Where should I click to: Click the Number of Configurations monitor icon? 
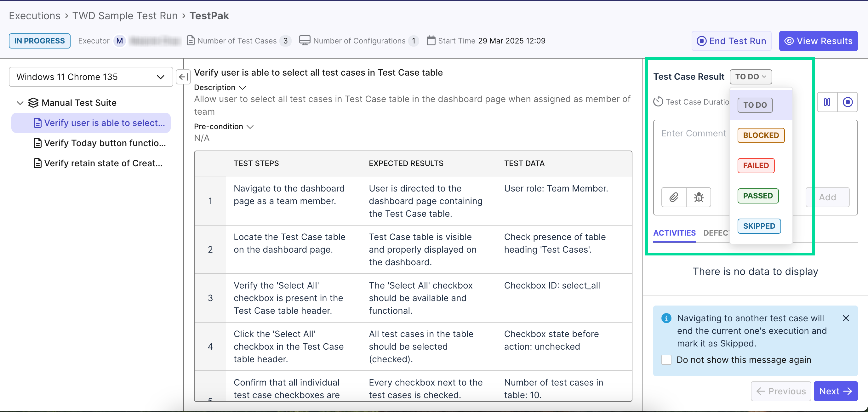pos(305,41)
